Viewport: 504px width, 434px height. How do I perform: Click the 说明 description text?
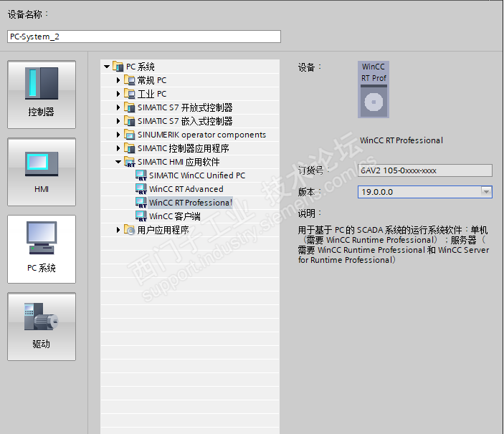point(394,245)
